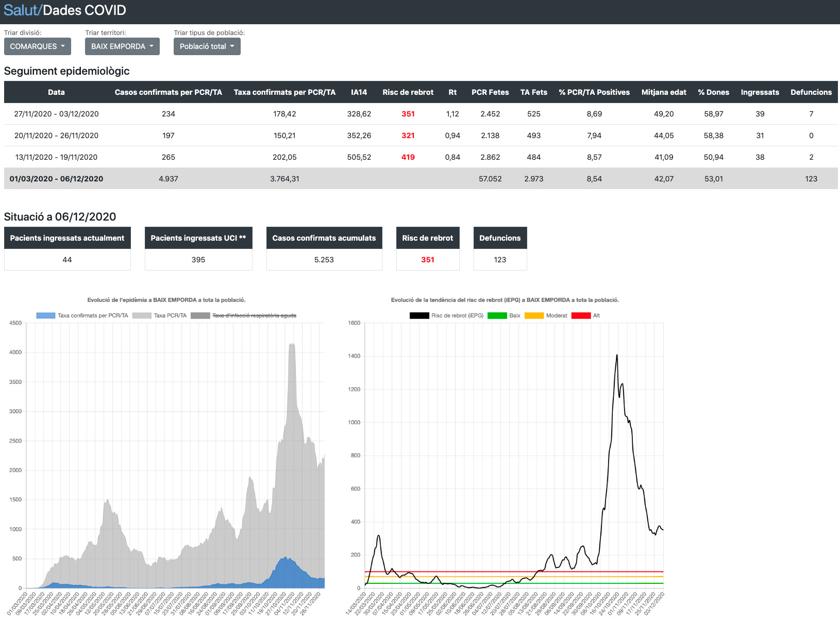
Task: Click the TA Fets column header
Action: [534, 92]
